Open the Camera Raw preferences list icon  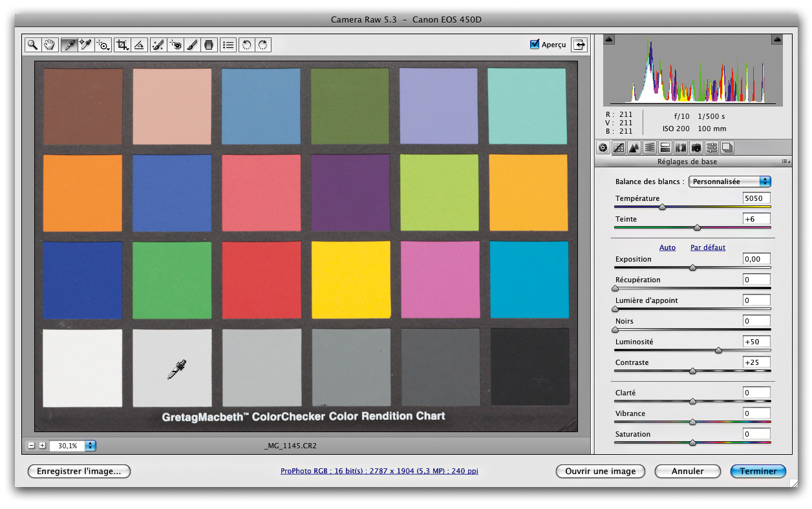click(228, 45)
